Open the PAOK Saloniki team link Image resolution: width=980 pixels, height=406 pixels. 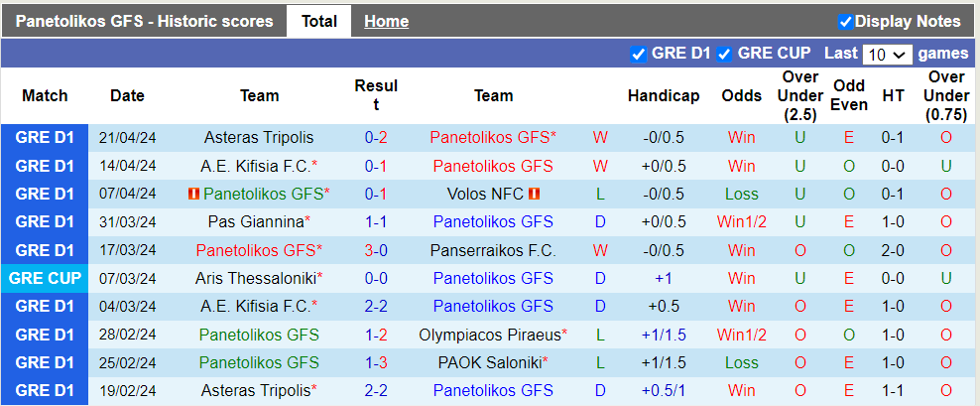490,362
